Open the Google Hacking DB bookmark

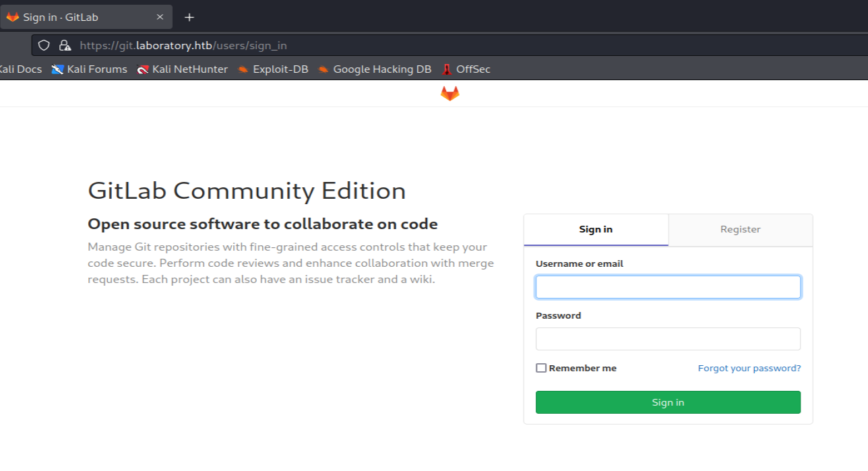[x=375, y=69]
